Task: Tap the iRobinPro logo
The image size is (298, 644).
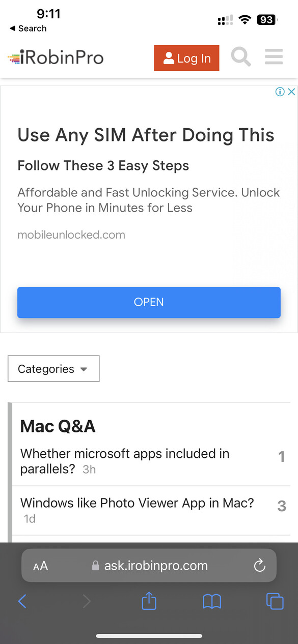Action: [56, 57]
